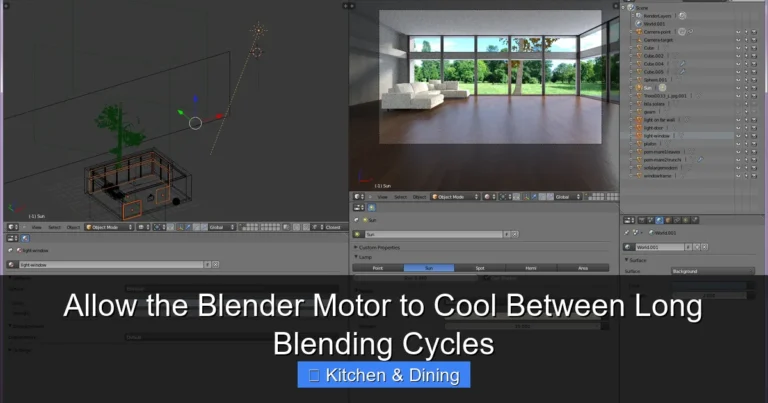Collapse the Lamp panel
Viewport: 768px width, 403px height.
(363, 257)
